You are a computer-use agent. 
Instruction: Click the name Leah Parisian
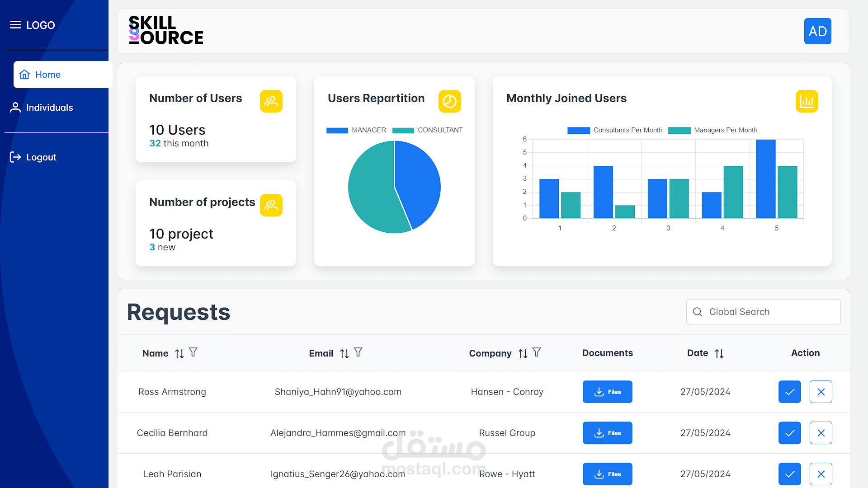[172, 474]
